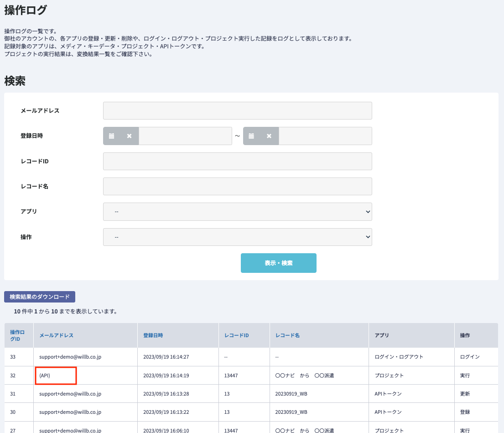Image resolution: width=504 pixels, height=433 pixels.
Task: Click record ID 13447 in row 32
Action: [x=231, y=376]
